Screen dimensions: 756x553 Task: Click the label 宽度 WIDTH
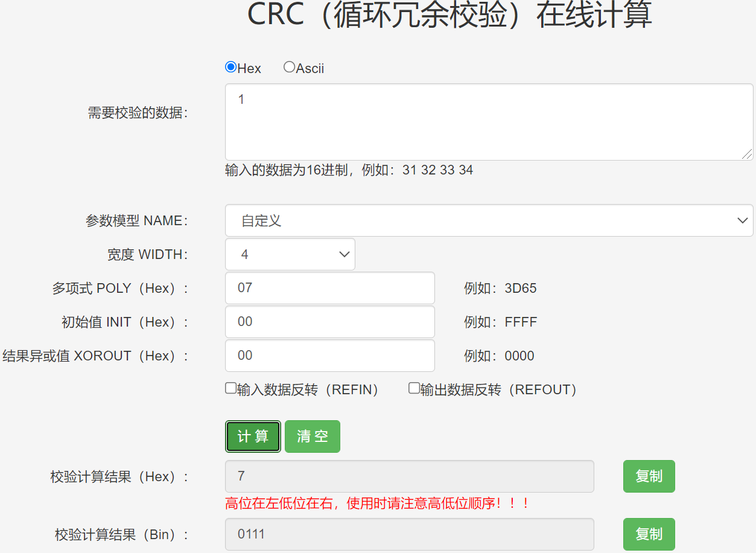(x=148, y=255)
